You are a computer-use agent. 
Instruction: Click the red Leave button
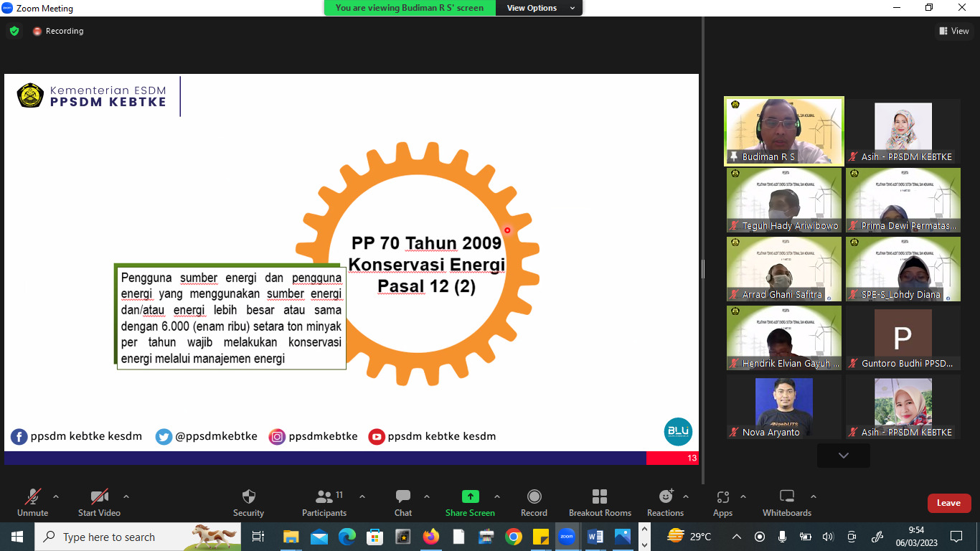point(948,503)
